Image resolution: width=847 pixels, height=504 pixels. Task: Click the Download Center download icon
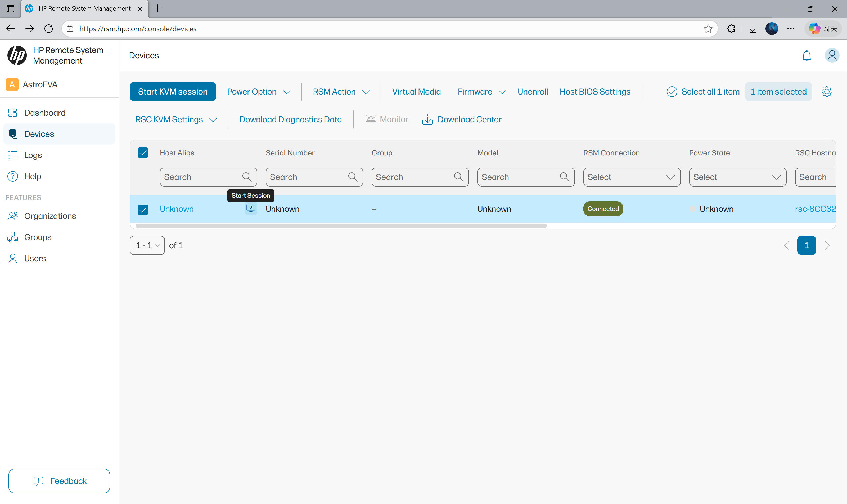(x=427, y=120)
